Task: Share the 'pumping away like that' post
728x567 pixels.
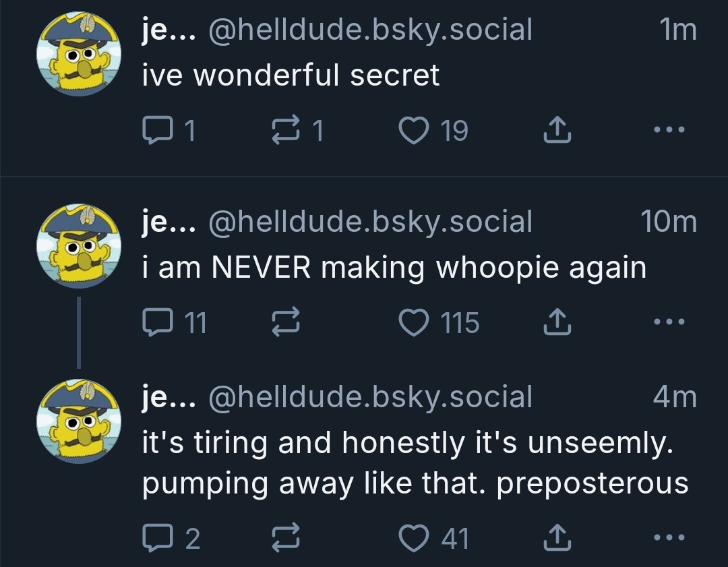Action: [557, 539]
